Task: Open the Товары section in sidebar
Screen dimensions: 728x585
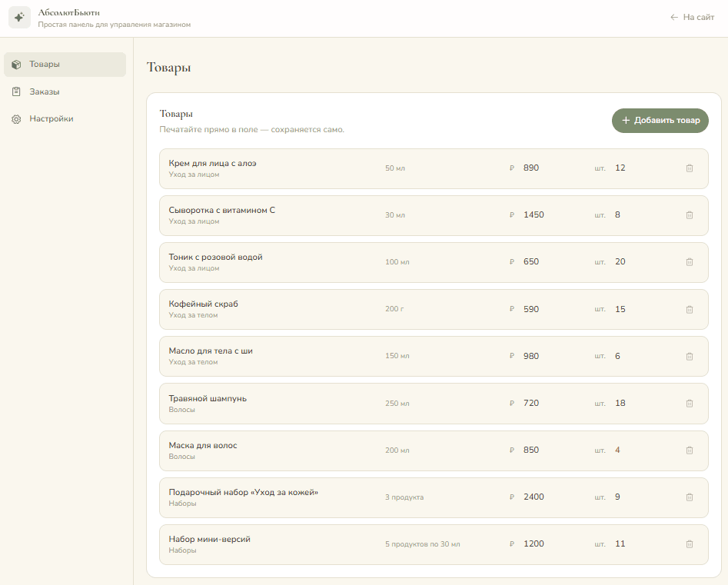Action: (x=65, y=64)
